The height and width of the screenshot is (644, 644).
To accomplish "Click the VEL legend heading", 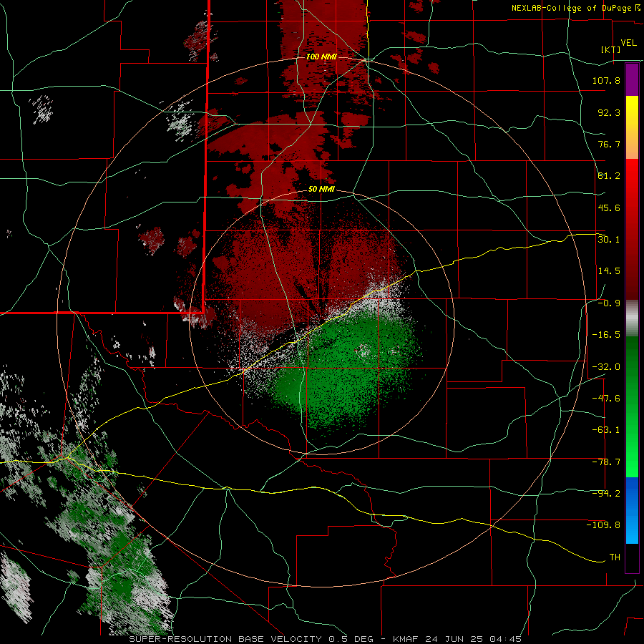I will coord(628,42).
